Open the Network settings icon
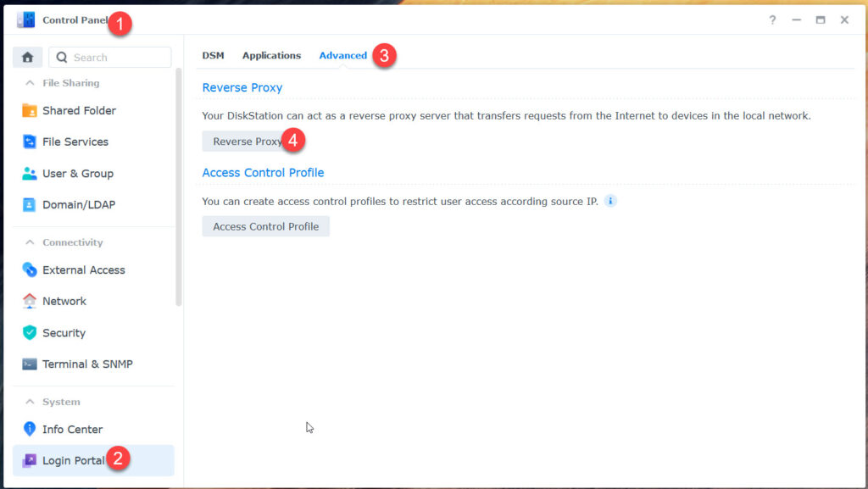The height and width of the screenshot is (489, 868). click(30, 302)
